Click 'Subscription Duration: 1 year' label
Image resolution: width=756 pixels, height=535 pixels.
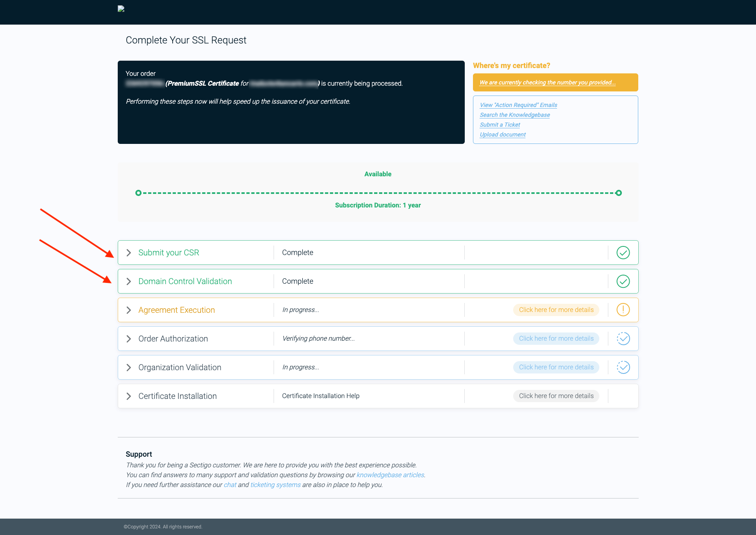tap(378, 205)
